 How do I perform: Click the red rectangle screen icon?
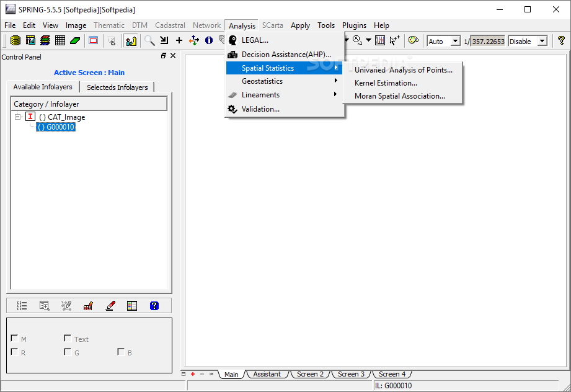click(x=94, y=40)
